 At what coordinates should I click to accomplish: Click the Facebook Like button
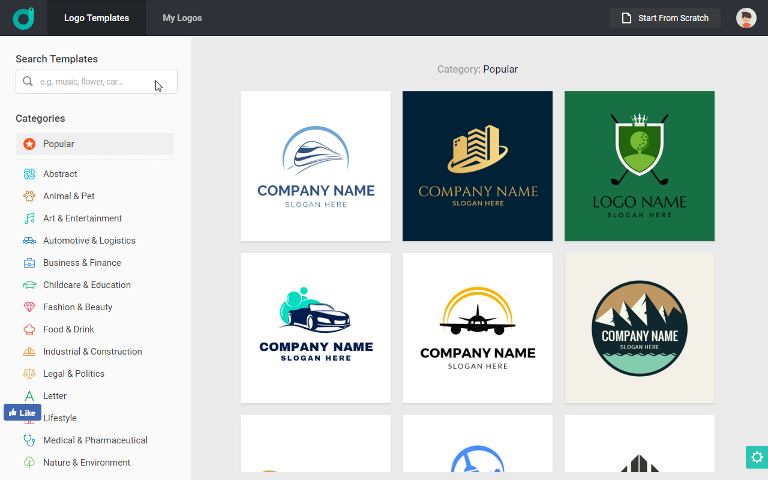tap(21, 412)
